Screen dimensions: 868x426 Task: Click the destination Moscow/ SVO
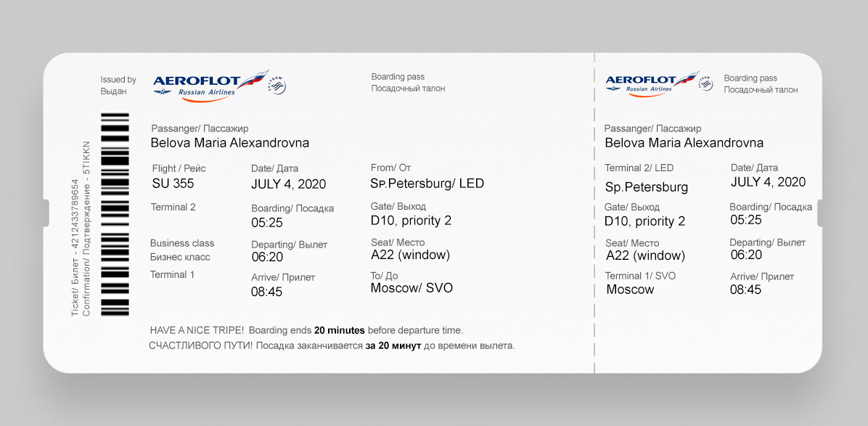[412, 288]
